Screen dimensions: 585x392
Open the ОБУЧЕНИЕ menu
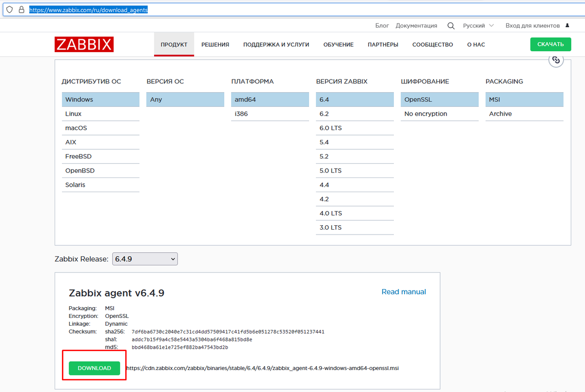(x=338, y=44)
